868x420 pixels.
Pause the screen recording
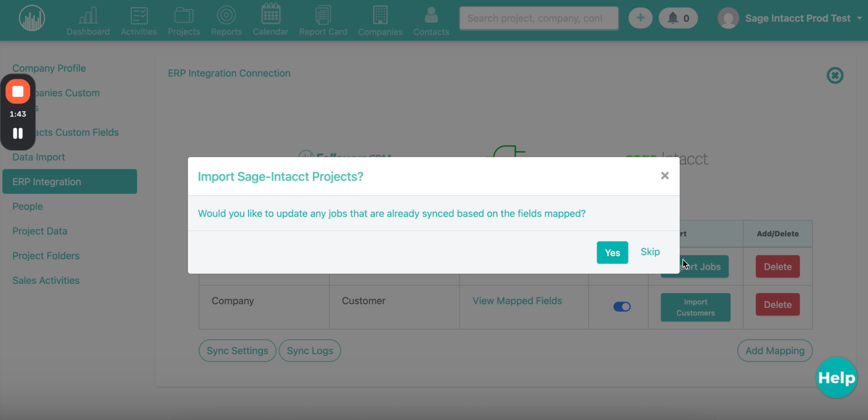[x=18, y=133]
